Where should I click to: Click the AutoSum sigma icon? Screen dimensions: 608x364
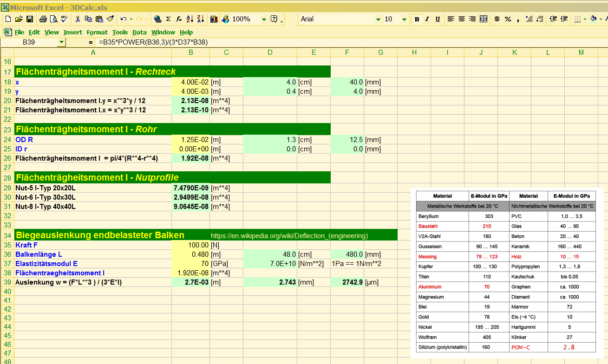pos(168,19)
